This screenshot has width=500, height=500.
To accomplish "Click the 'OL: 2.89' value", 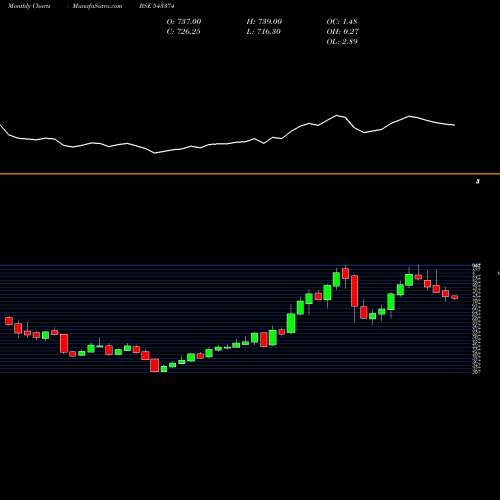I will point(342,42).
